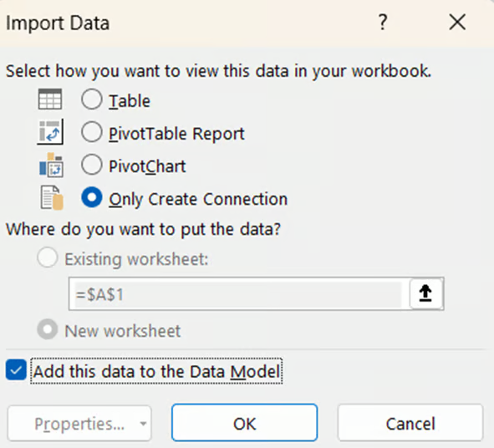This screenshot has height=448, width=494.
Task: Click the 'PivotTable Report' label text
Action: coord(176,134)
